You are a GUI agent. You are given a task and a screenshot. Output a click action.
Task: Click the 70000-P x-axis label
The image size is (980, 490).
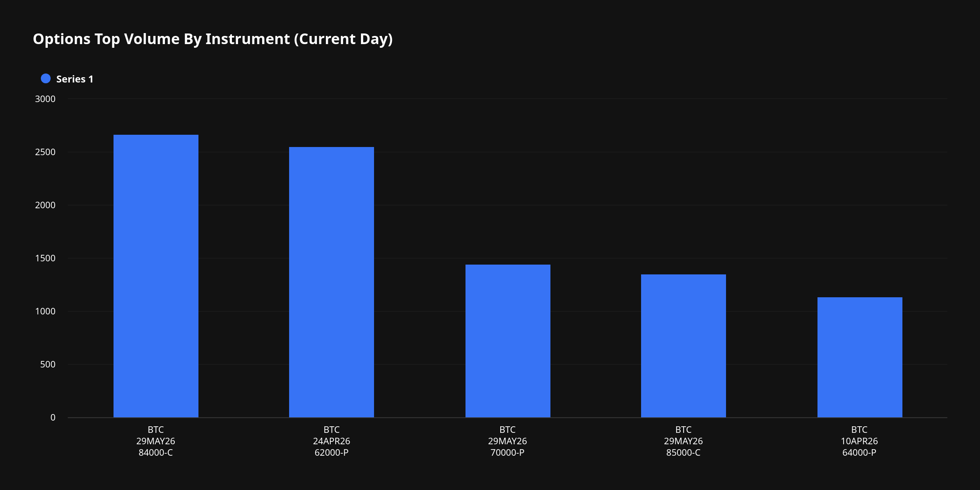(508, 452)
